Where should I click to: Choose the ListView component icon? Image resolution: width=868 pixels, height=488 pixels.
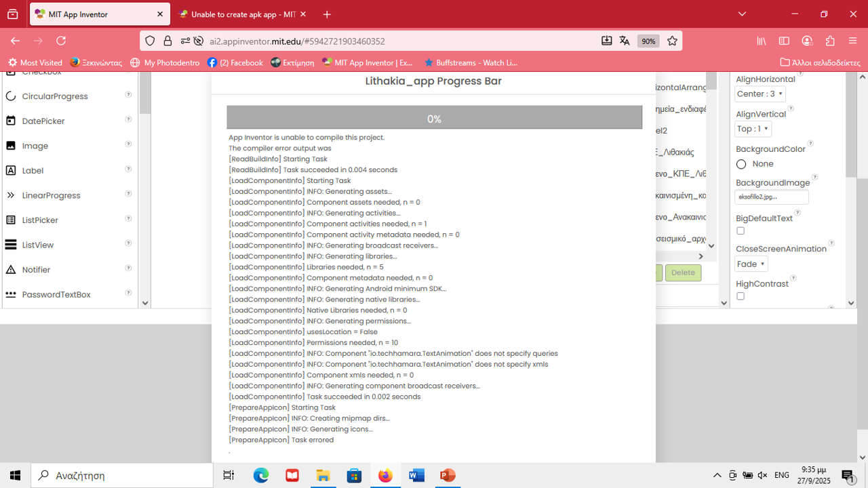point(11,245)
